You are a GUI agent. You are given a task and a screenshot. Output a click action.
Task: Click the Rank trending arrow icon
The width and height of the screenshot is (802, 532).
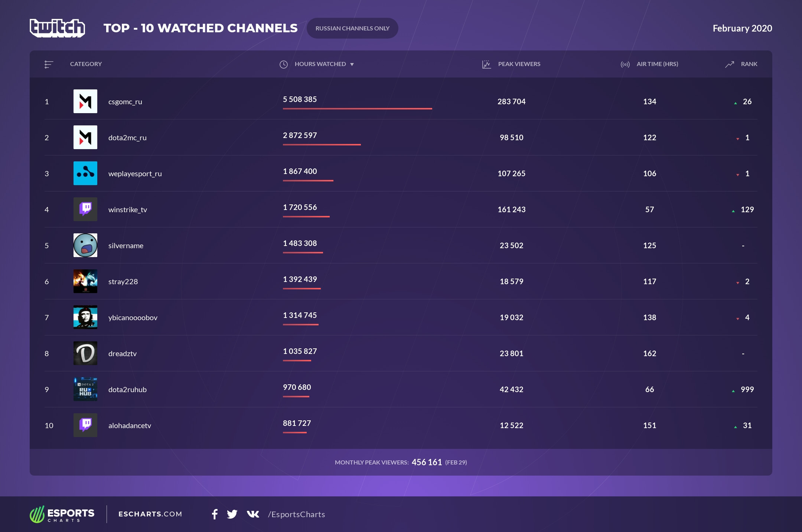[729, 64]
